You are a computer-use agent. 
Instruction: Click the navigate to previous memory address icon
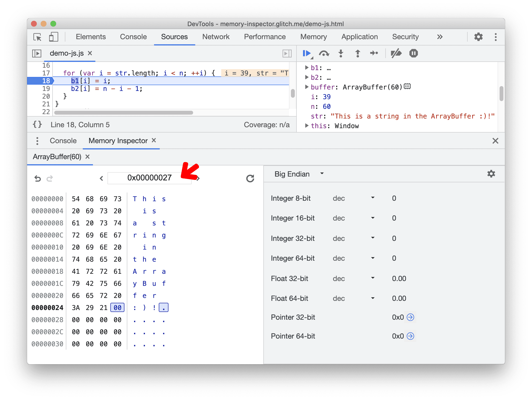tap(100, 177)
